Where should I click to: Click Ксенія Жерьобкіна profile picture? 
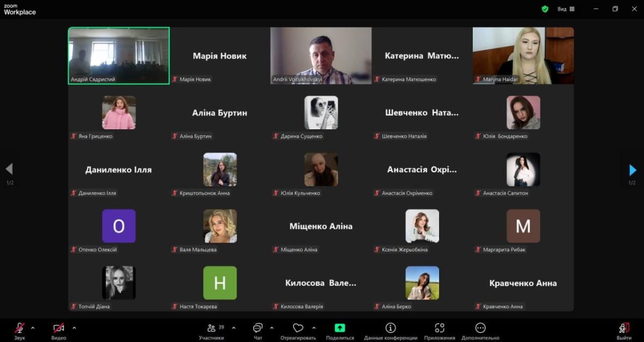pyautogui.click(x=422, y=226)
